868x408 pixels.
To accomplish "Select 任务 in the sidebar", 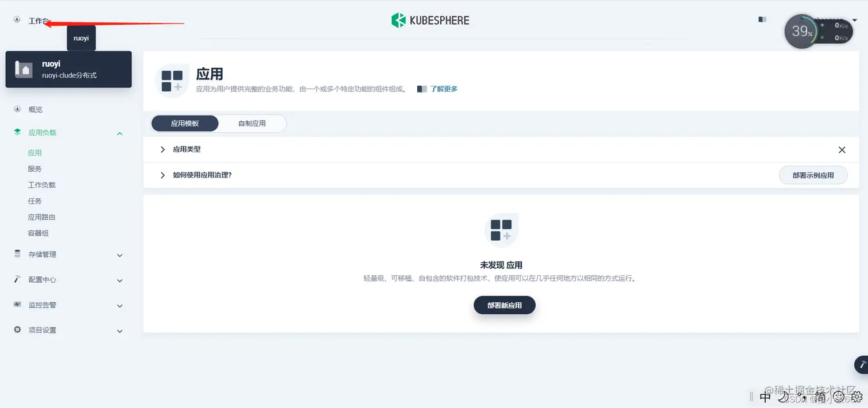I will [x=35, y=201].
